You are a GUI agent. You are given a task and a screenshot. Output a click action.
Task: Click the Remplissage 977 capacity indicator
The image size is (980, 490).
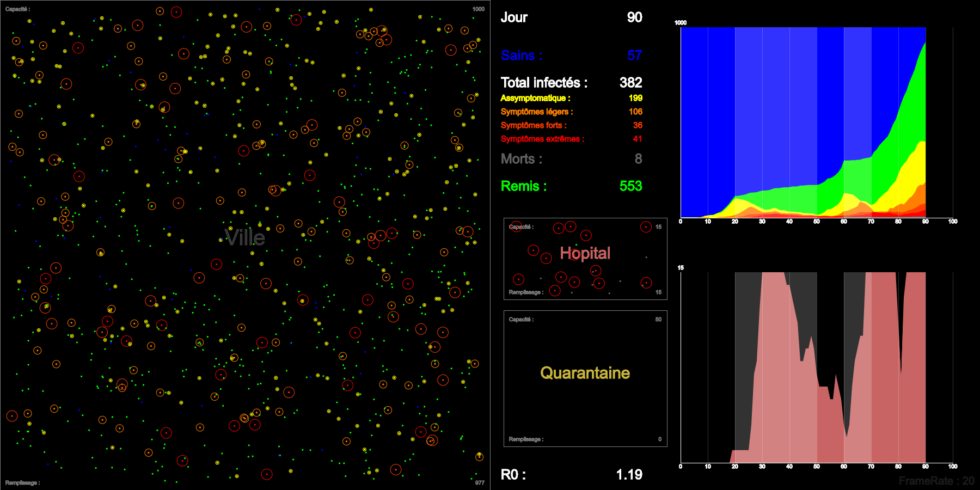click(x=479, y=482)
